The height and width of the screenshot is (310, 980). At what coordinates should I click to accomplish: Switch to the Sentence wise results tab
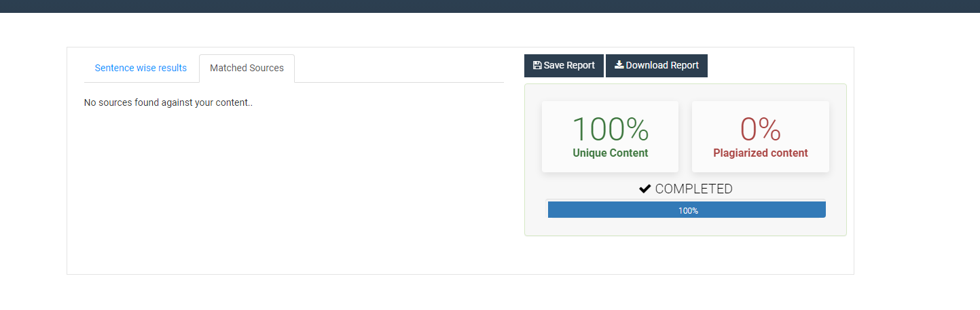tap(141, 68)
